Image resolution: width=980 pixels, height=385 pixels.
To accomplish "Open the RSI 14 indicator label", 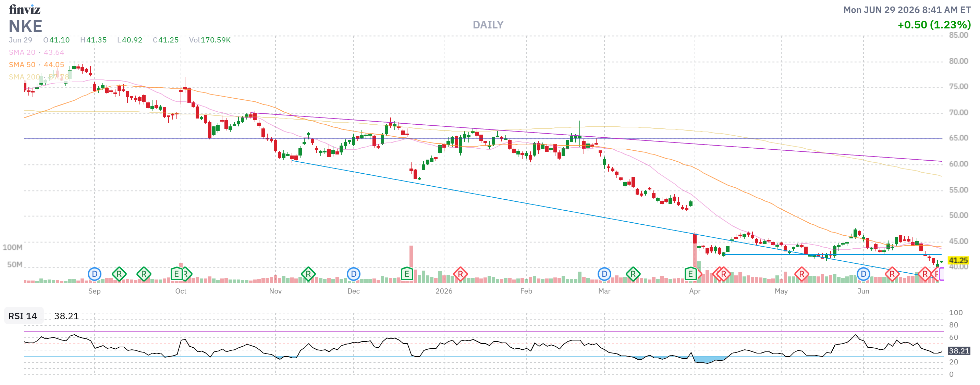I will 23,316.
